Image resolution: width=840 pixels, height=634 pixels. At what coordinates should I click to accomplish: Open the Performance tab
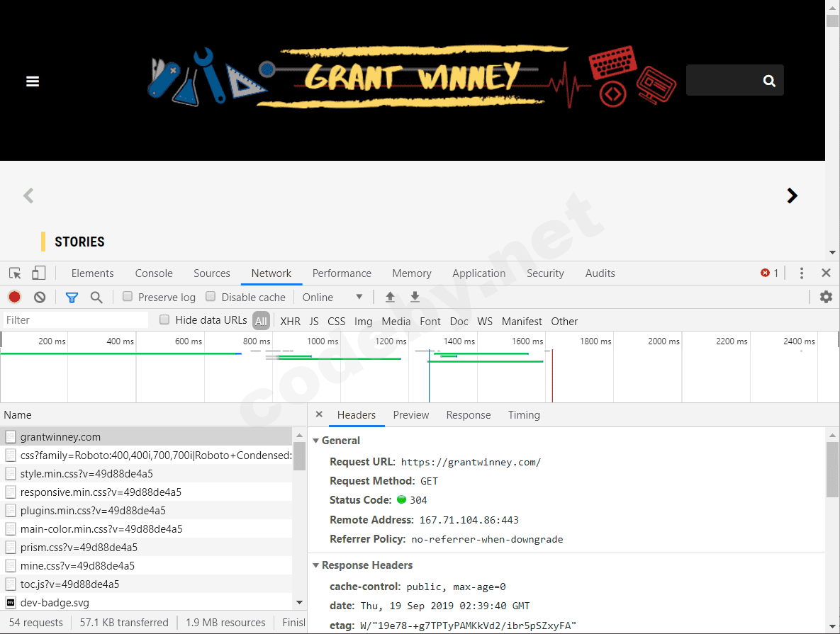tap(342, 273)
